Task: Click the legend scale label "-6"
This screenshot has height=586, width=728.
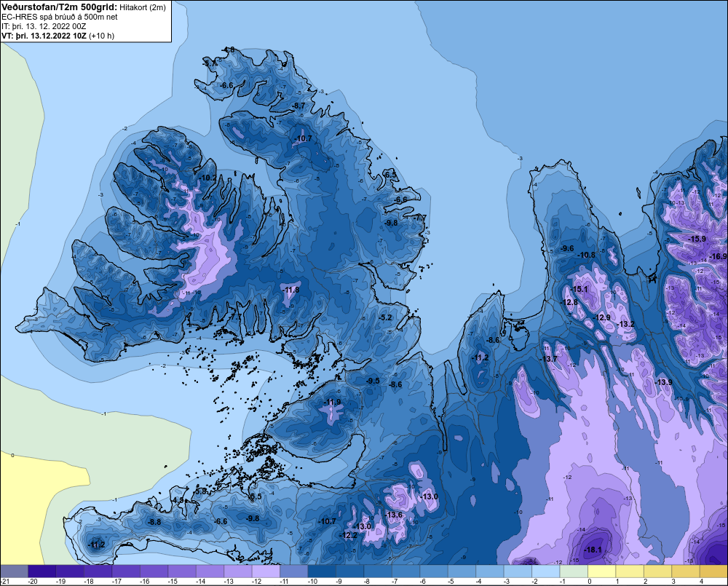Action: 423,582
